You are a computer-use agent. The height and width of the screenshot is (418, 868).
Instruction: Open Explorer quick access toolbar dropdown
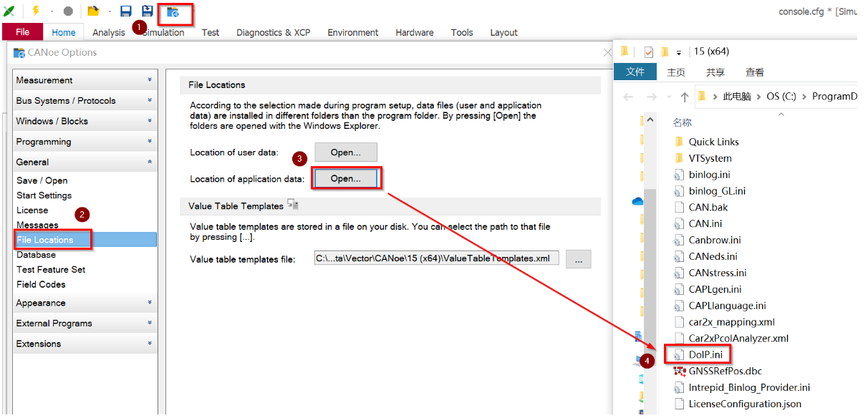click(679, 53)
